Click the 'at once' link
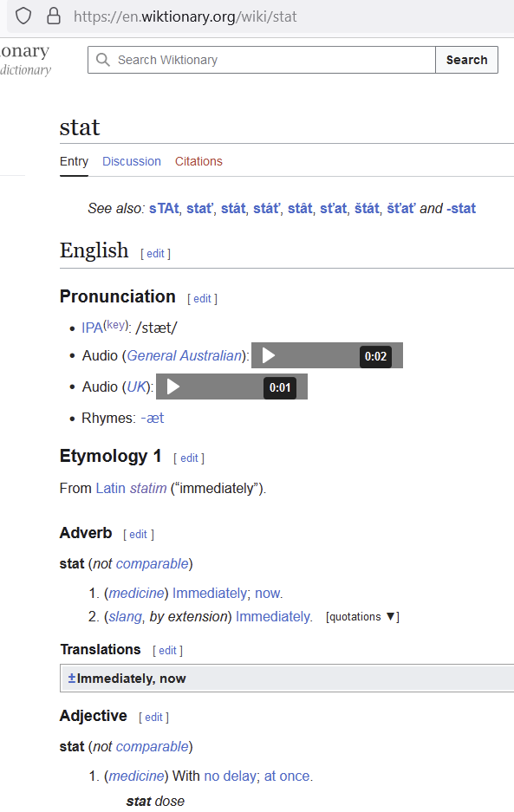This screenshot has width=514, height=812. tap(287, 776)
